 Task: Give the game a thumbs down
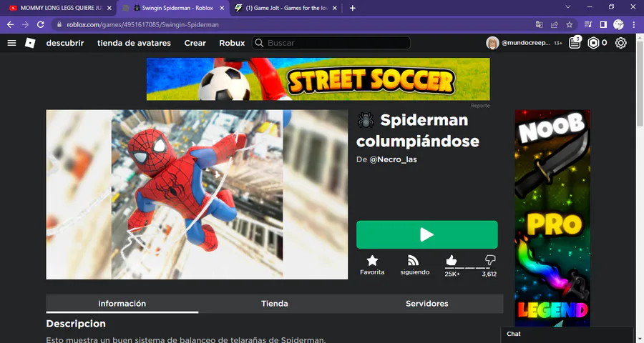(x=490, y=259)
